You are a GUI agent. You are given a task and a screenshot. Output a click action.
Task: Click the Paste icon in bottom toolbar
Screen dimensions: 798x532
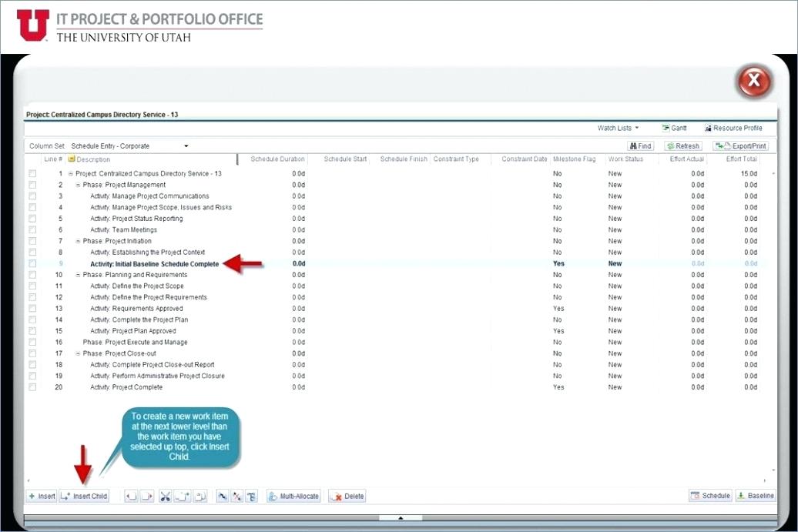(x=200, y=497)
